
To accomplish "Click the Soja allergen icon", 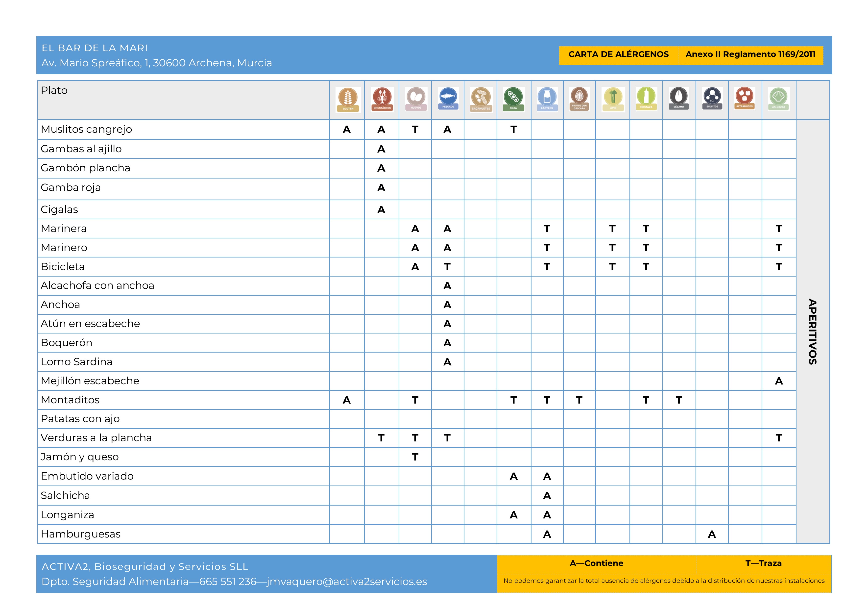I will (x=513, y=100).
